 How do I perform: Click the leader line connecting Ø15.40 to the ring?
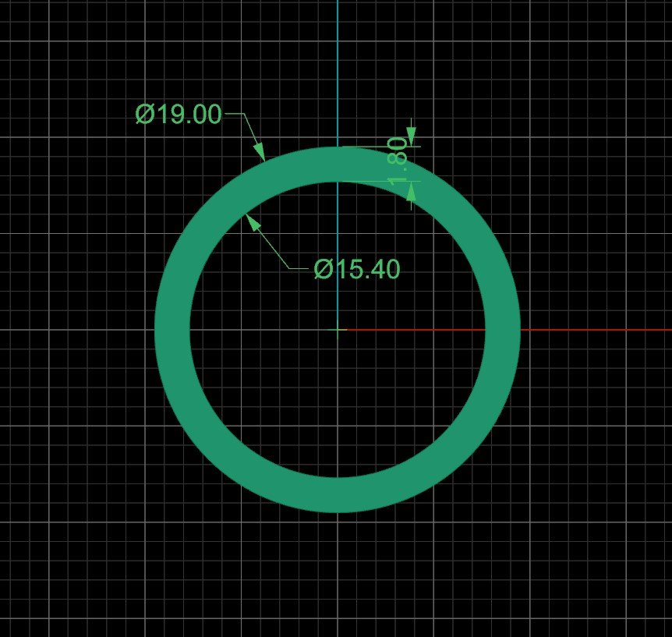(x=273, y=246)
